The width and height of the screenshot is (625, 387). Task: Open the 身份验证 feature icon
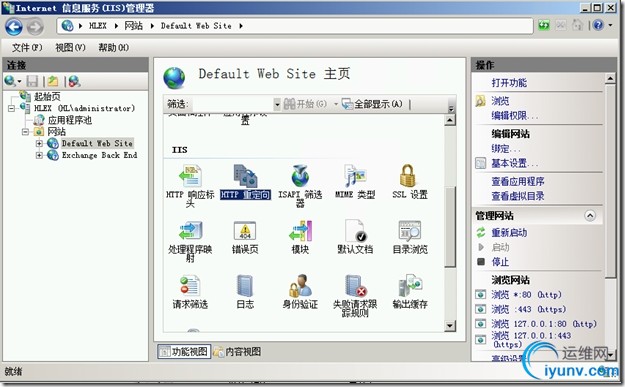point(300,286)
